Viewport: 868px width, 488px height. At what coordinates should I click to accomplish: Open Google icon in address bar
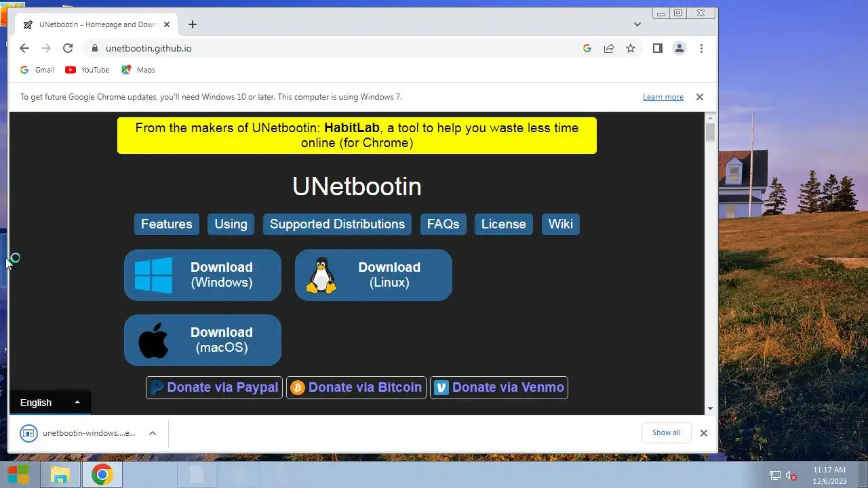tap(587, 48)
